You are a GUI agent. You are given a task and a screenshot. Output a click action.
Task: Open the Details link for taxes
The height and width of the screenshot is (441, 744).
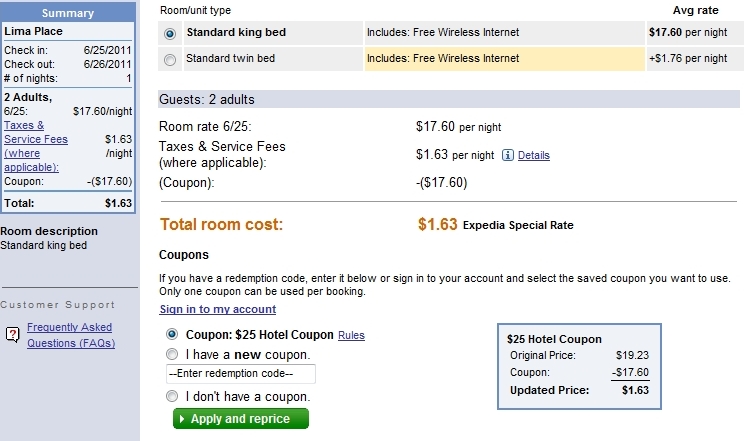pos(534,155)
